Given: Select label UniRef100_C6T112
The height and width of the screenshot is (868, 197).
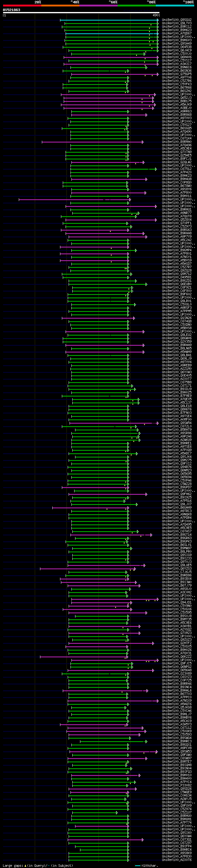Looking at the screenshot, I should pos(177,728).
